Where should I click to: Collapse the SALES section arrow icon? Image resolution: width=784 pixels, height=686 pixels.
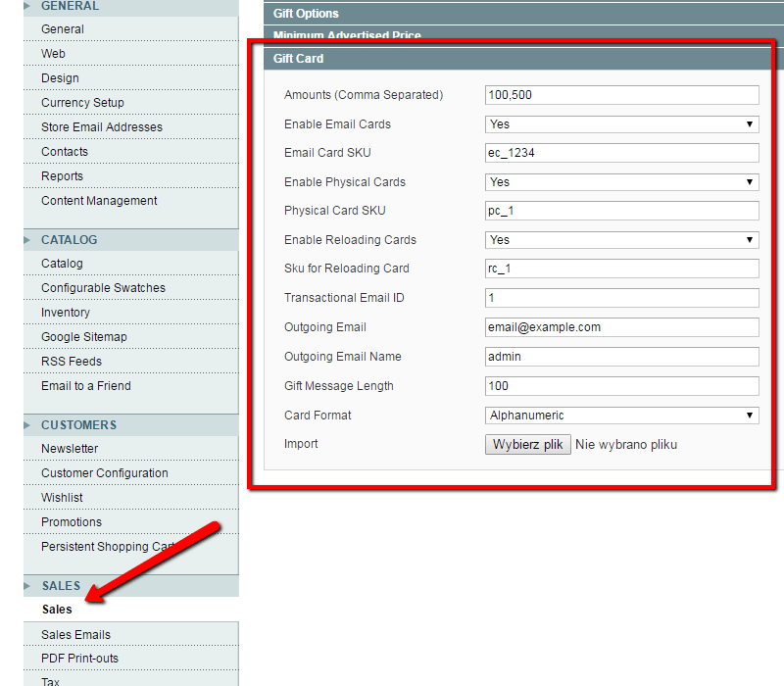coord(27,586)
